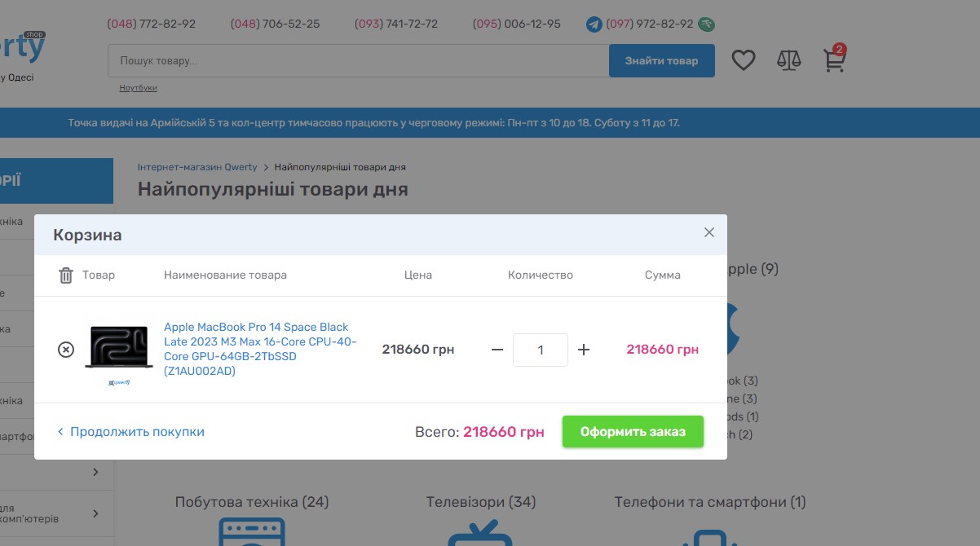Click the MacBook Pro thumbnail image
This screenshot has height=546, width=980.
pos(119,349)
